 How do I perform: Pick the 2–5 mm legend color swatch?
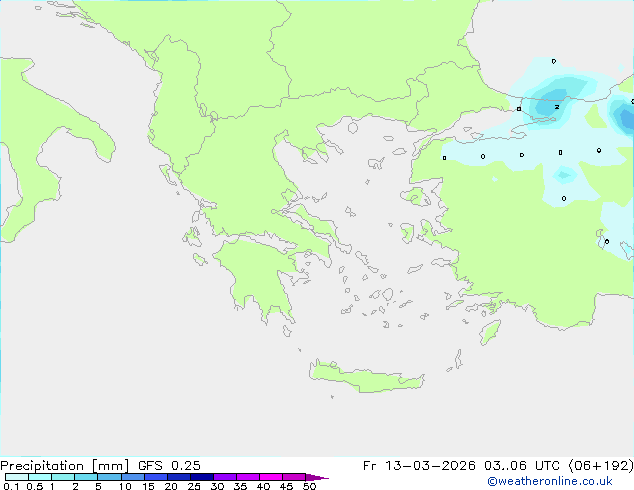[x=86, y=477]
